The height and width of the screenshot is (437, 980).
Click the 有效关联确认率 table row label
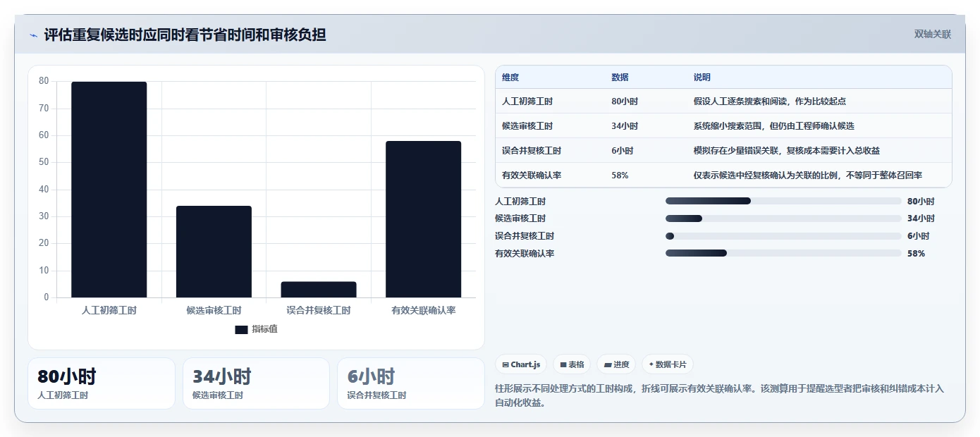point(532,176)
